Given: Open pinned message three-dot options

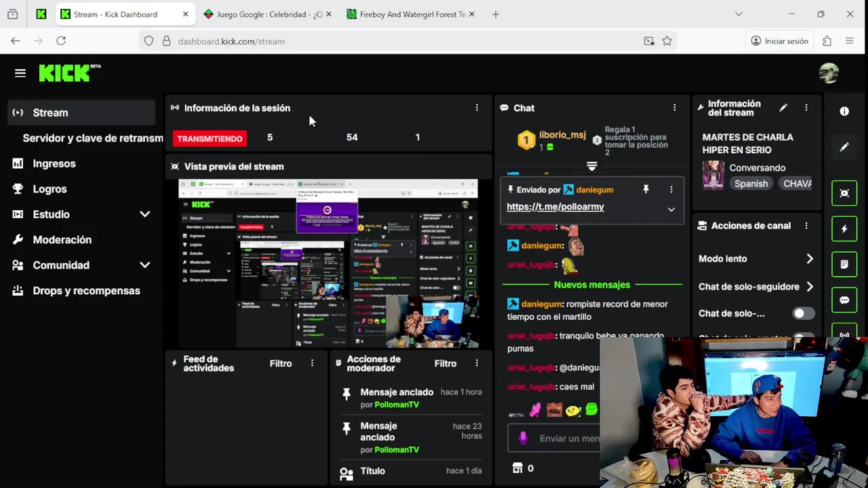Looking at the screenshot, I should pyautogui.click(x=671, y=190).
